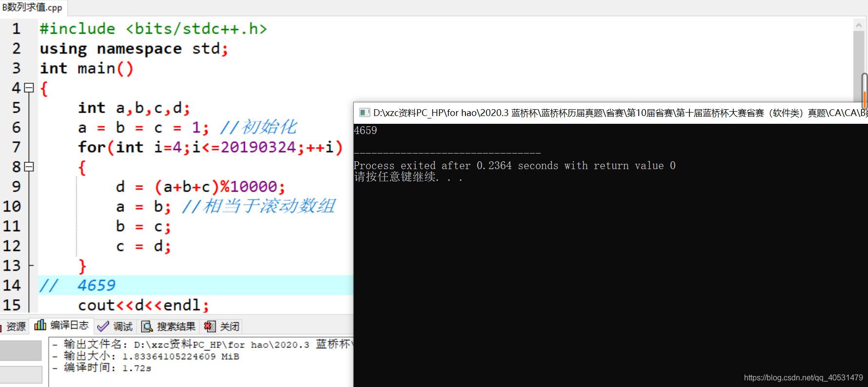Image resolution: width=868 pixels, height=387 pixels.
Task: Collapse the for loop fold at line 8
Action: 29,167
